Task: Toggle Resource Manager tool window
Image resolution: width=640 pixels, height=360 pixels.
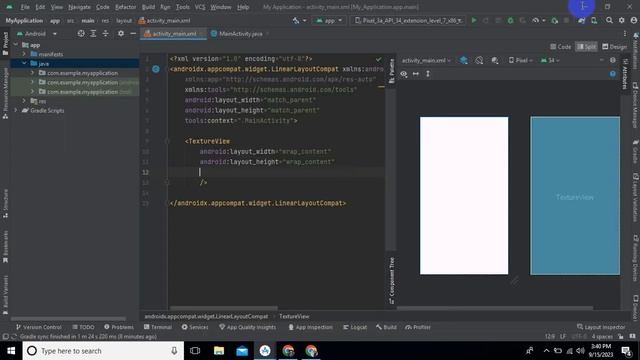Action: point(5,93)
